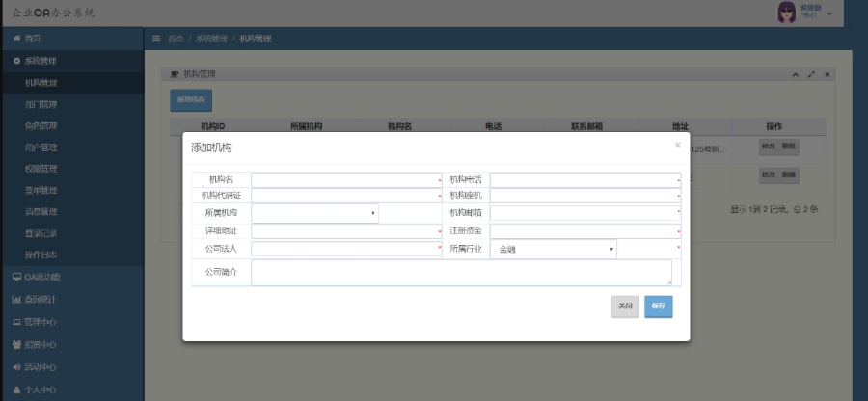
Task: Click the 机构邮箱 input field
Action: tap(585, 213)
